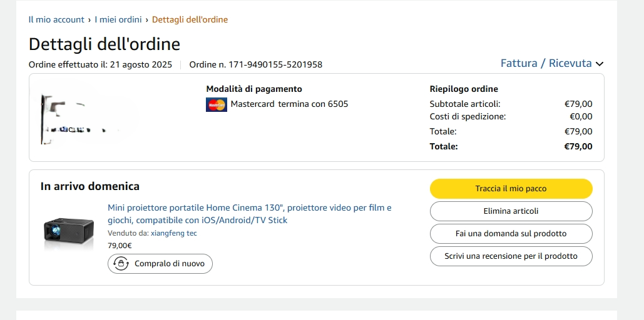Image resolution: width=644 pixels, height=320 pixels.
Task: Click the 79,00€ price under the product
Action: [x=120, y=246]
